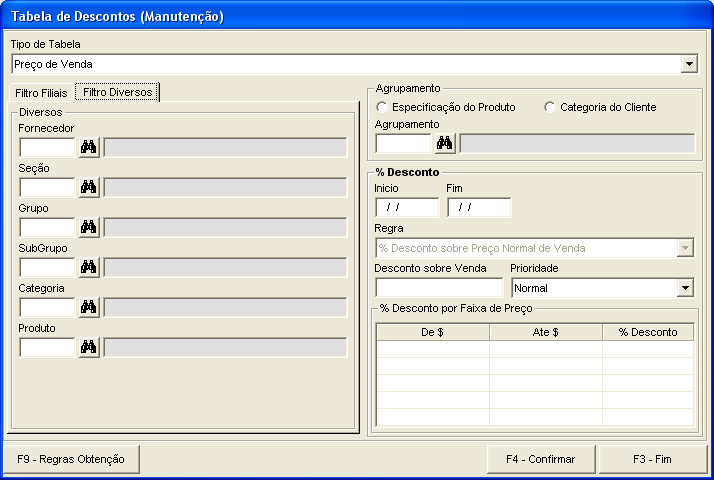Click the Fornecedor code input field
This screenshot has width=714, height=480.
coord(47,147)
